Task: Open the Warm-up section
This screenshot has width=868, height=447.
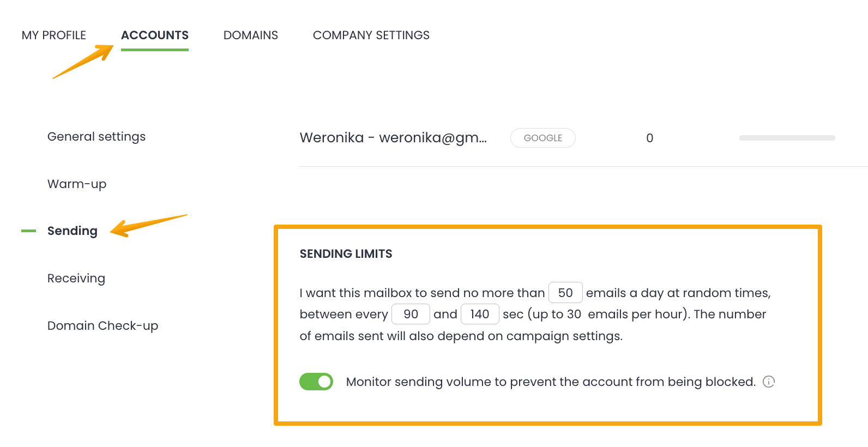Action: (x=76, y=184)
